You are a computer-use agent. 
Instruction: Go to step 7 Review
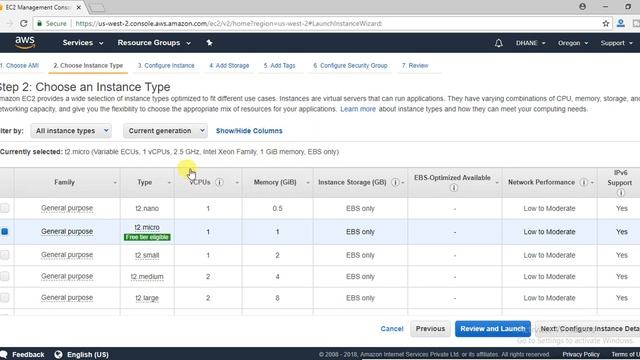(415, 65)
